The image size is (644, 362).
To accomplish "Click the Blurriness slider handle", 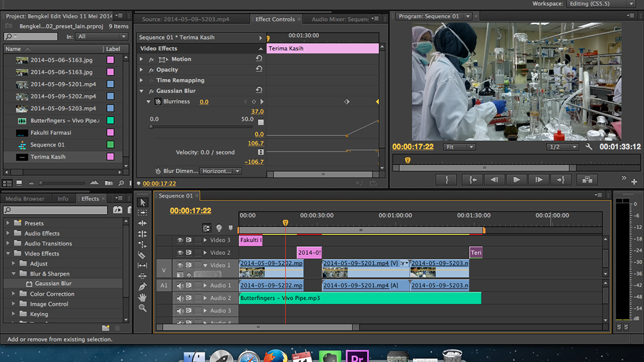I will (151, 127).
